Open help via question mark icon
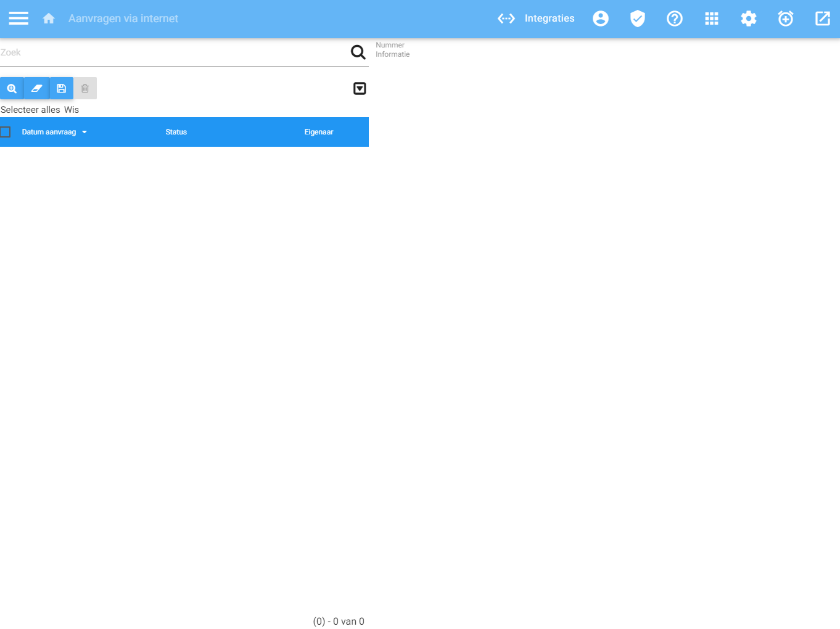The height and width of the screenshot is (629, 840). click(x=674, y=18)
